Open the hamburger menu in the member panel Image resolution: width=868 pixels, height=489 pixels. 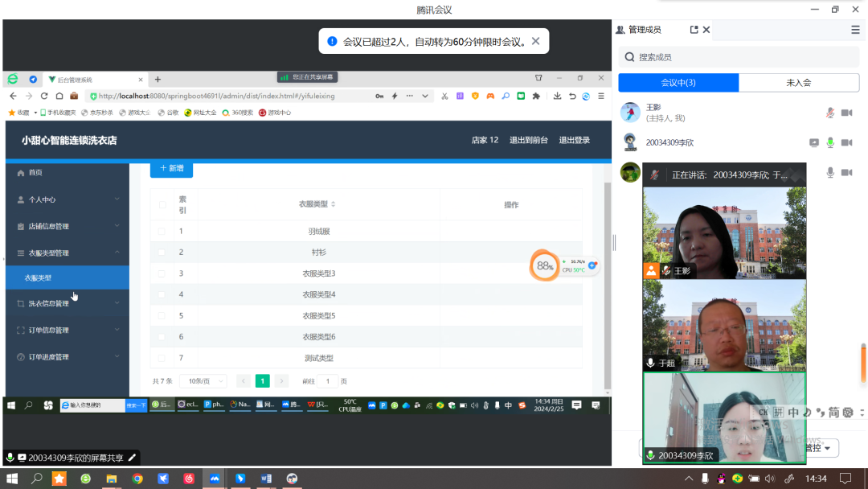point(855,30)
